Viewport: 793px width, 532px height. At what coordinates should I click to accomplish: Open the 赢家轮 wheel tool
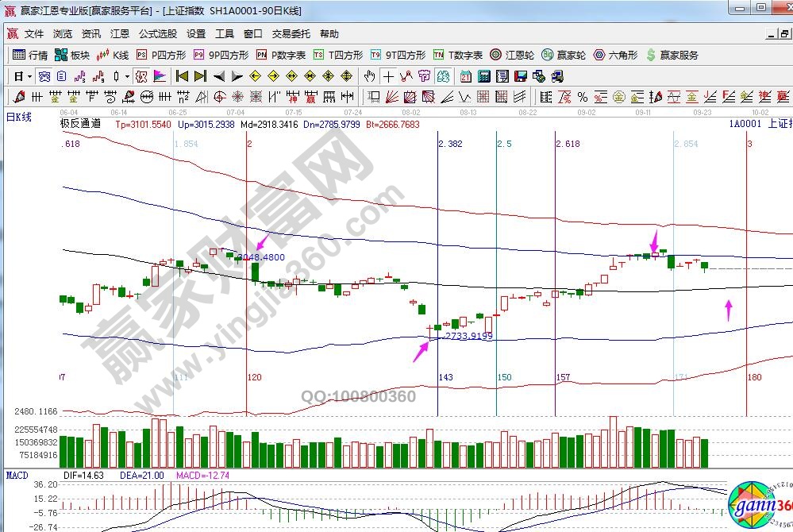click(564, 55)
